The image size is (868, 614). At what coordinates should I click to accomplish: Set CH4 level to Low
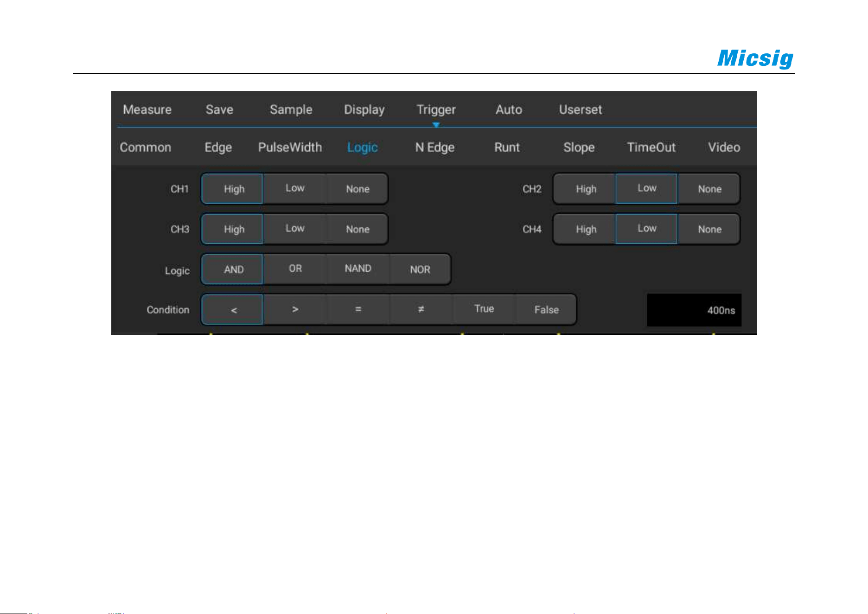646,229
